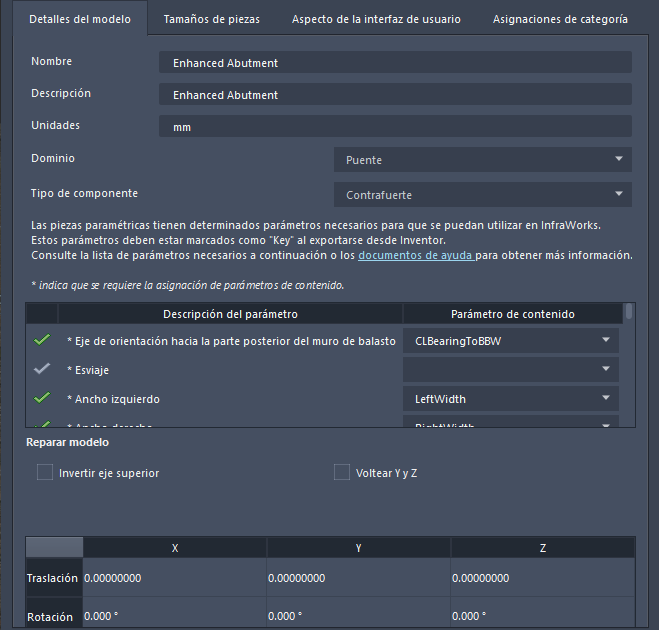Go to Asignaciones de categoría tab
659x630 pixels.
tap(560, 19)
